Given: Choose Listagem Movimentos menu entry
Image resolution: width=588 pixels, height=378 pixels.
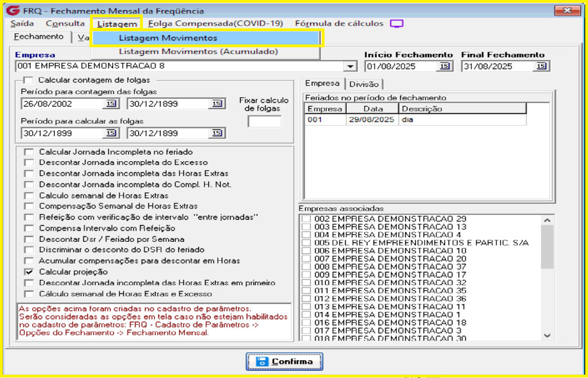Looking at the screenshot, I should [206, 38].
